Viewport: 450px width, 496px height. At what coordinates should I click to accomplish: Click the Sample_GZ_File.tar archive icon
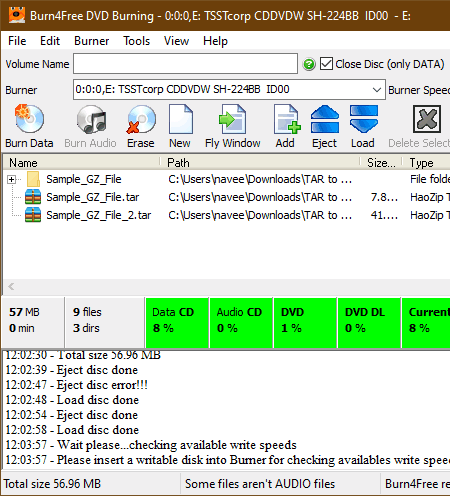coord(33,197)
